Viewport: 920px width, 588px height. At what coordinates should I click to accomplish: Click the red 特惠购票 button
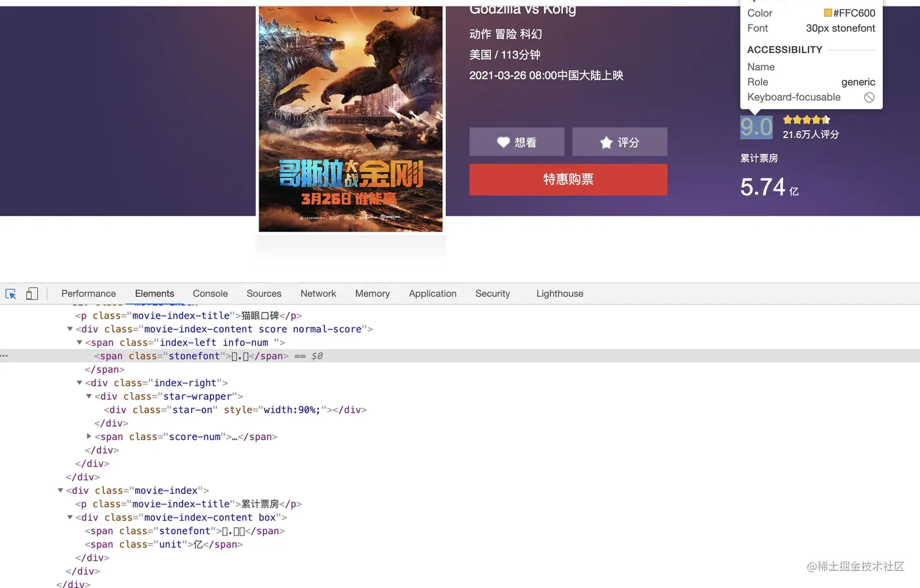tap(568, 179)
